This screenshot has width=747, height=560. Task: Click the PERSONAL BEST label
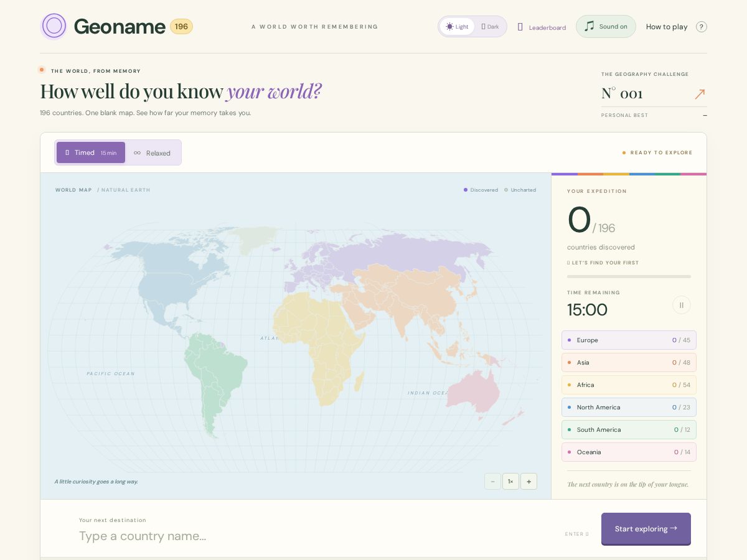tap(624, 115)
